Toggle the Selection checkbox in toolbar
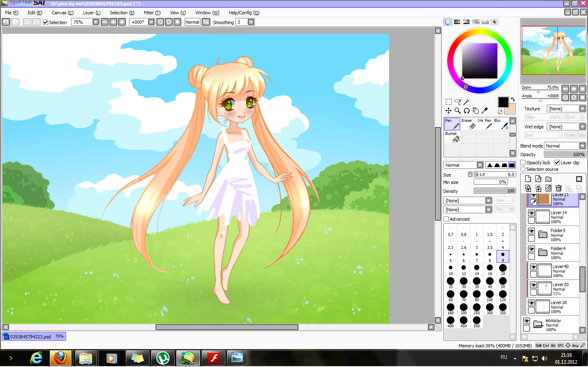This screenshot has height=367, width=588. tap(45, 22)
